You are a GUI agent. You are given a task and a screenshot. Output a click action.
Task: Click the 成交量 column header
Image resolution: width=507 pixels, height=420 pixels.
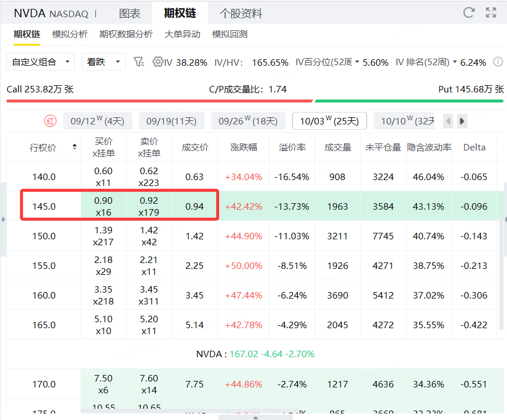pyautogui.click(x=338, y=148)
